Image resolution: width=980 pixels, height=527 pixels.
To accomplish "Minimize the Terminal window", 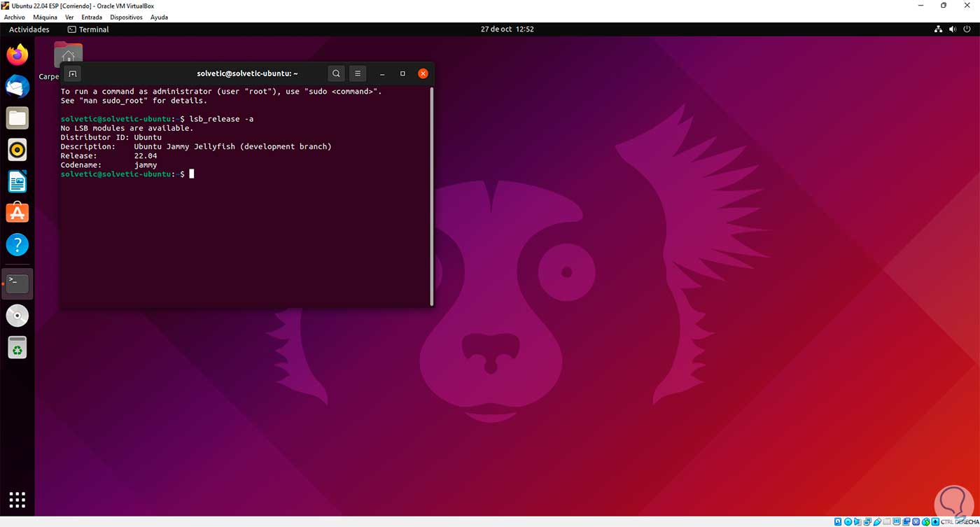I will tap(382, 73).
